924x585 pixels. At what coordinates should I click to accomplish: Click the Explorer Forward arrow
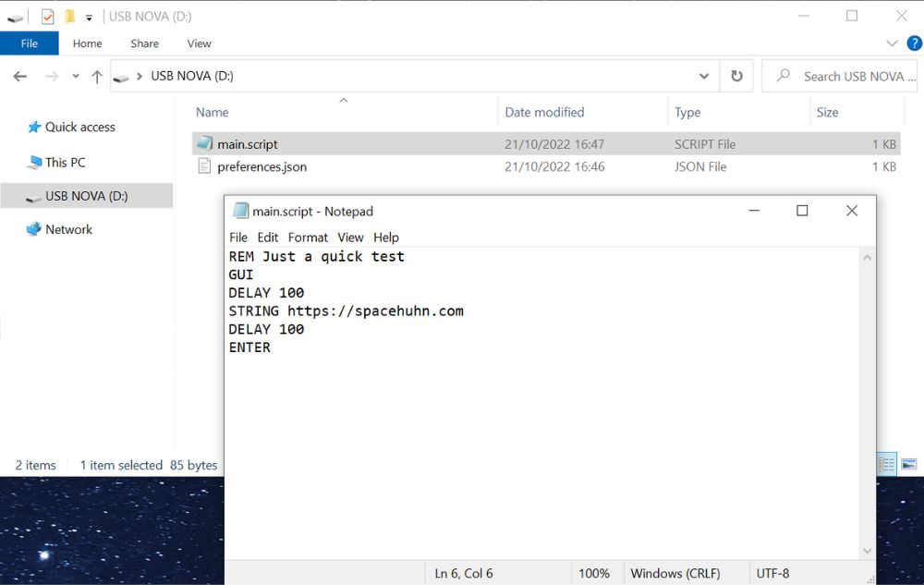[52, 76]
